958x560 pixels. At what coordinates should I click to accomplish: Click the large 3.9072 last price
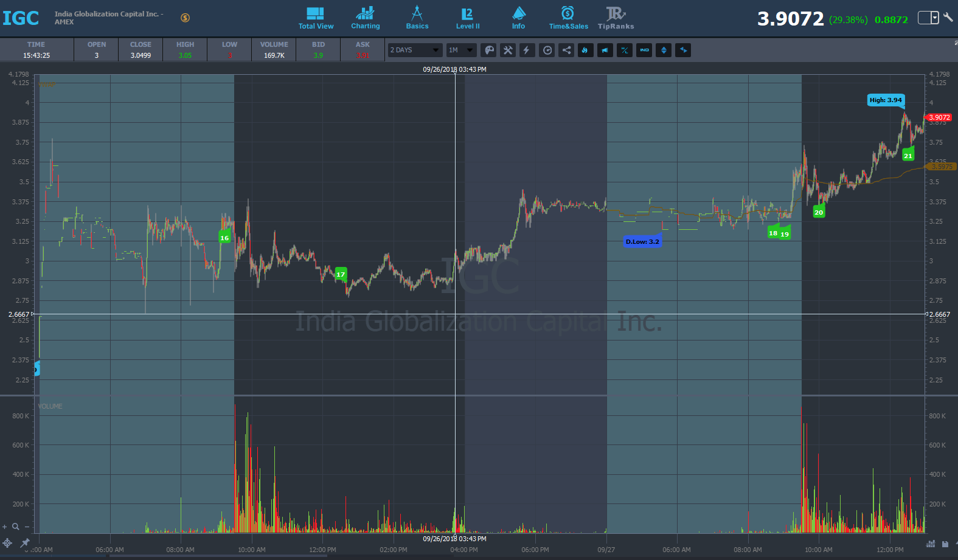[x=790, y=19]
